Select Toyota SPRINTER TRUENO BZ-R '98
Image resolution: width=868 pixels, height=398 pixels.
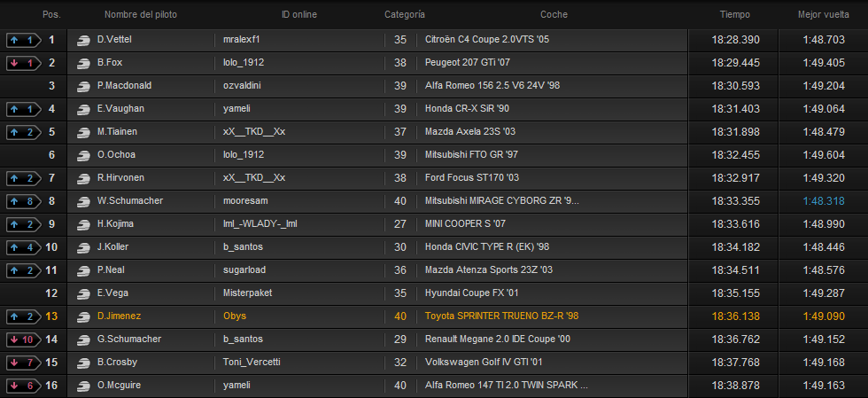pyautogui.click(x=502, y=316)
